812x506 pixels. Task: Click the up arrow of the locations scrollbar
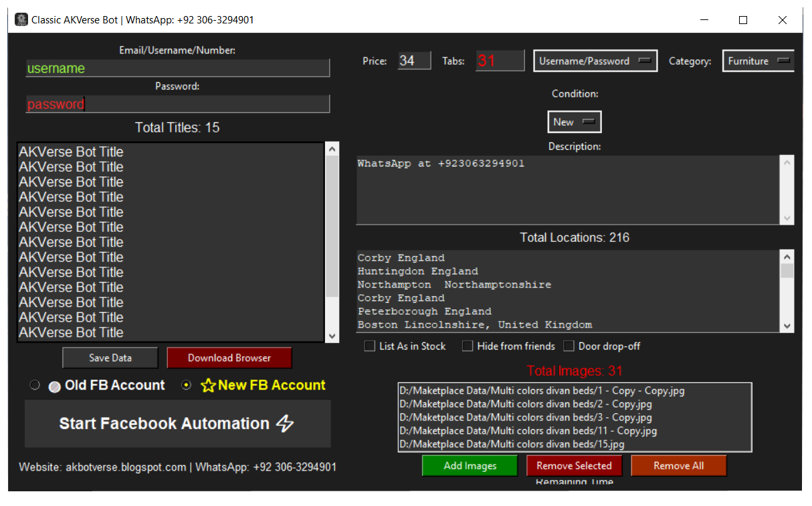click(x=787, y=257)
